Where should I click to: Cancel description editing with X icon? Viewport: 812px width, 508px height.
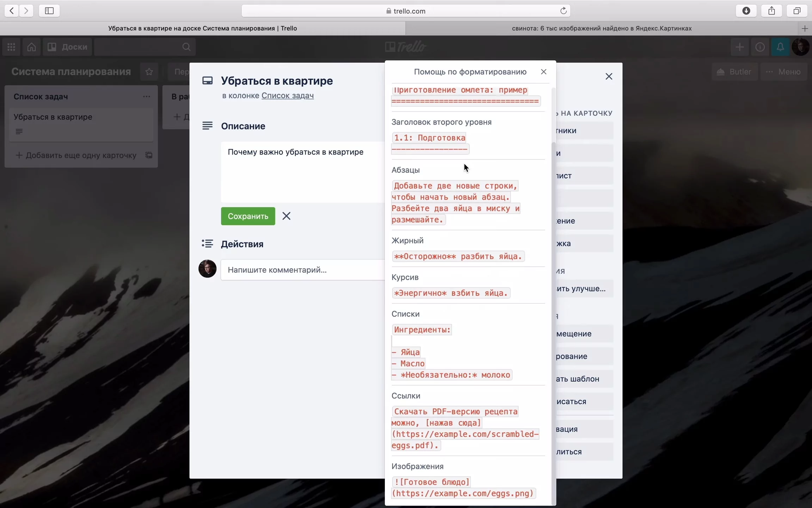286,216
